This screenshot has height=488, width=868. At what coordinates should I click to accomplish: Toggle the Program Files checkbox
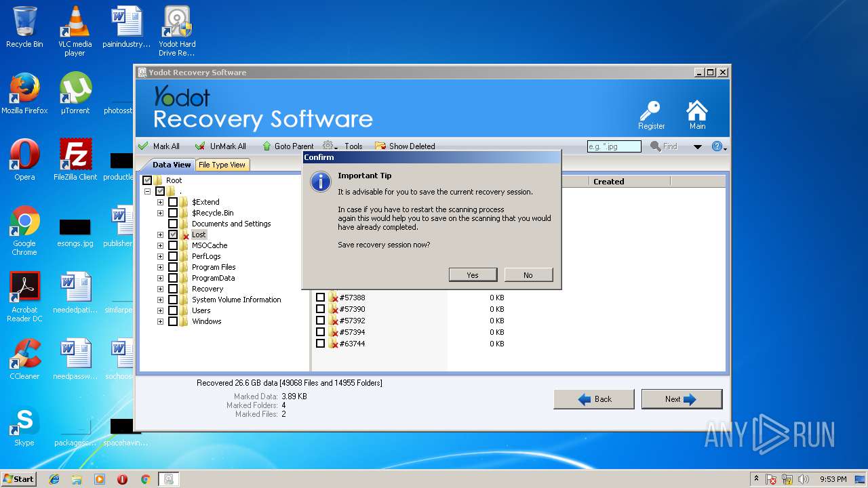tap(173, 267)
